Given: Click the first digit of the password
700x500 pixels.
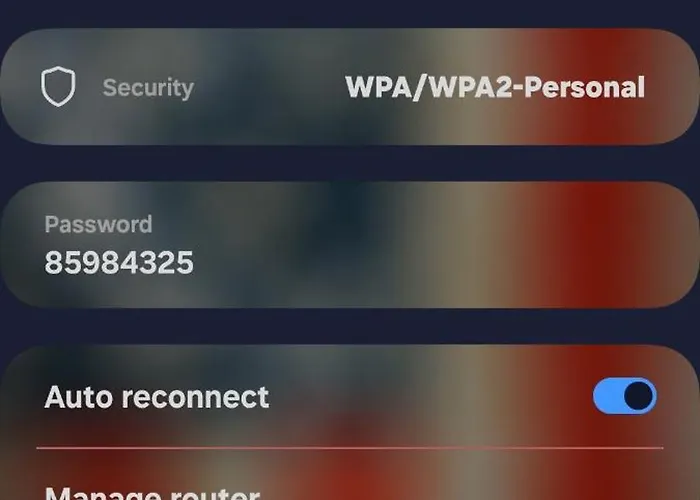Looking at the screenshot, I should [x=53, y=262].
